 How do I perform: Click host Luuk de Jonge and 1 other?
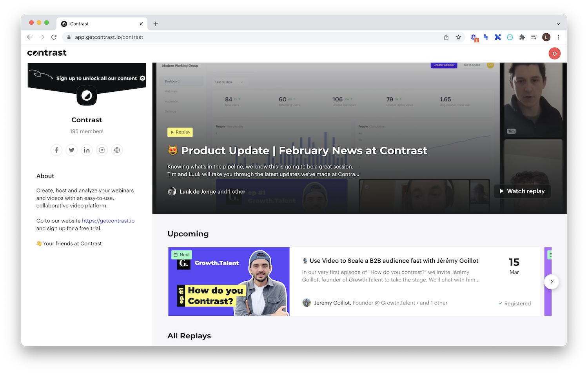pyautogui.click(x=212, y=192)
